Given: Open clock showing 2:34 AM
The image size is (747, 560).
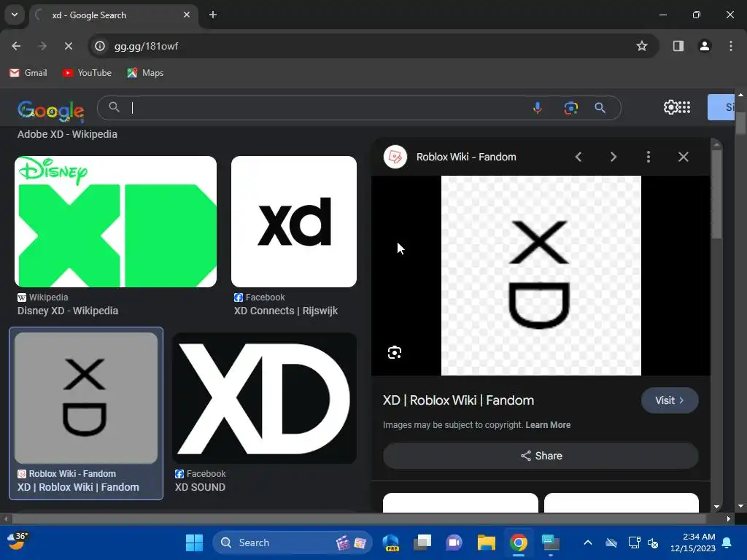Looking at the screenshot, I should [693, 542].
